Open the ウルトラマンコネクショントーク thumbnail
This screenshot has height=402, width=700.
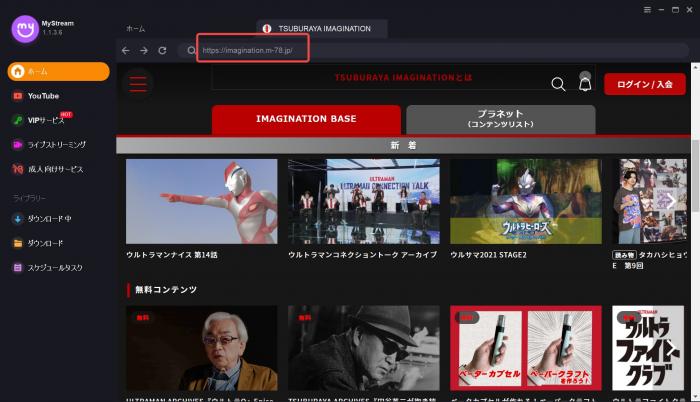[x=364, y=201]
